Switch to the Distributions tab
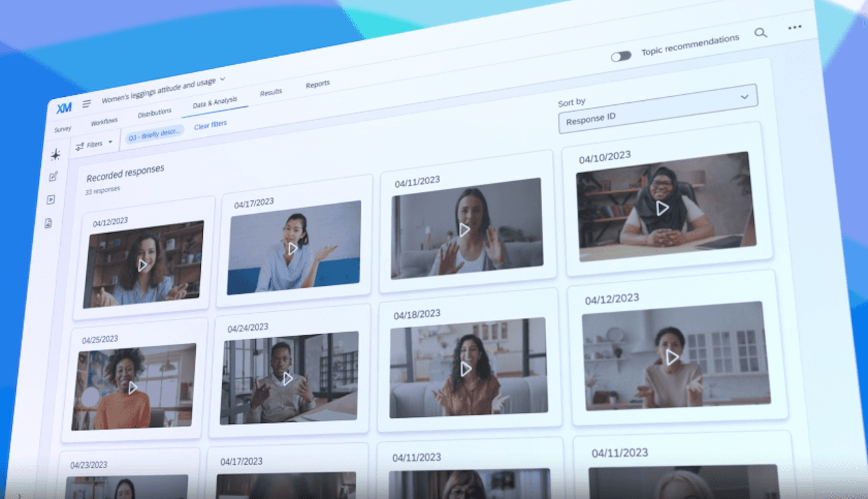 (155, 113)
